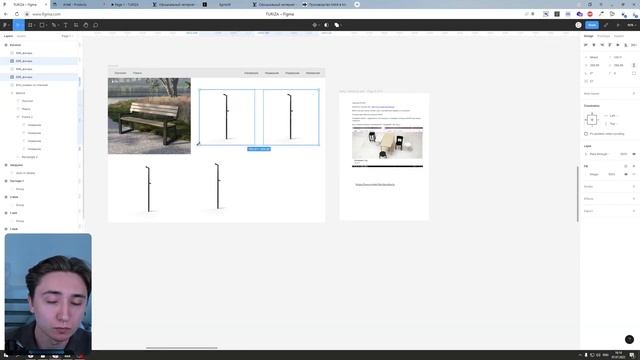
Task: Add a stroke with plus icon
Action: coord(634,187)
